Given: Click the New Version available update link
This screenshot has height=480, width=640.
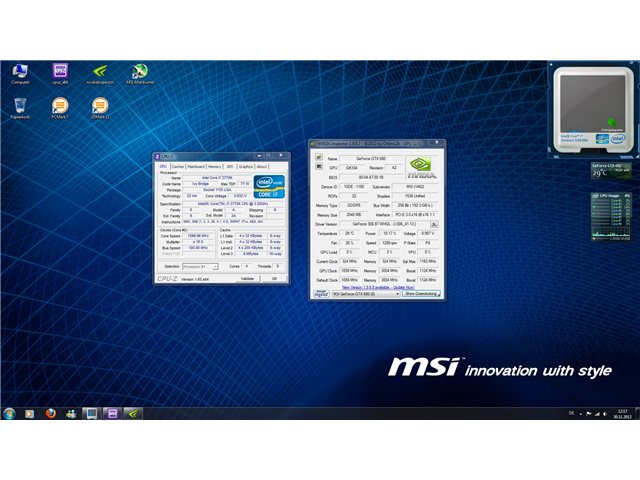Looking at the screenshot, I should [378, 287].
